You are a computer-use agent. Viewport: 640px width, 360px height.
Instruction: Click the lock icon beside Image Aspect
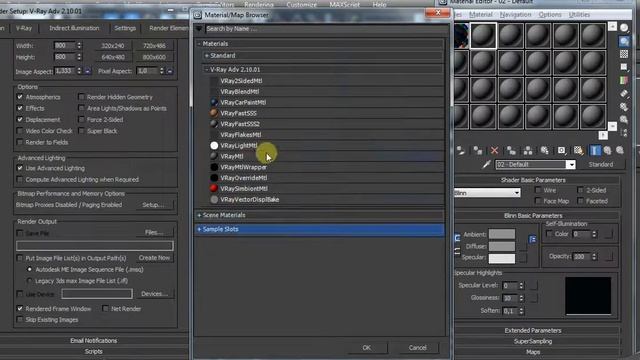(87, 71)
